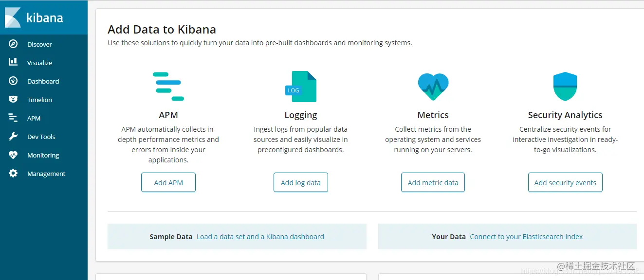This screenshot has height=280, width=644.
Task: Go to Management in the sidebar
Action: point(46,174)
